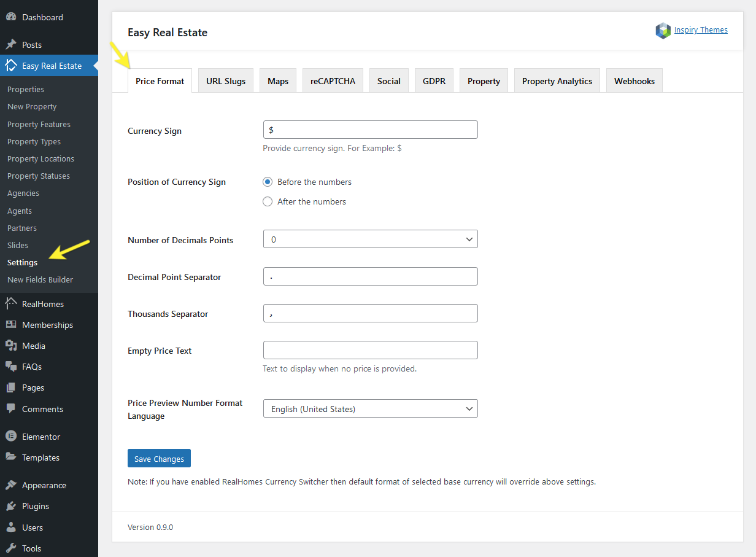Click the Comments bubble icon
The width and height of the screenshot is (756, 557).
[11, 409]
